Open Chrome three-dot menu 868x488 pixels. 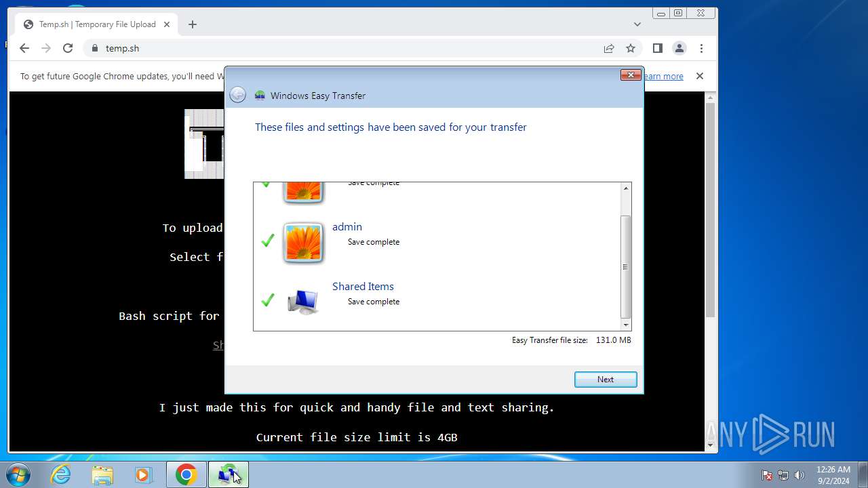coord(701,48)
